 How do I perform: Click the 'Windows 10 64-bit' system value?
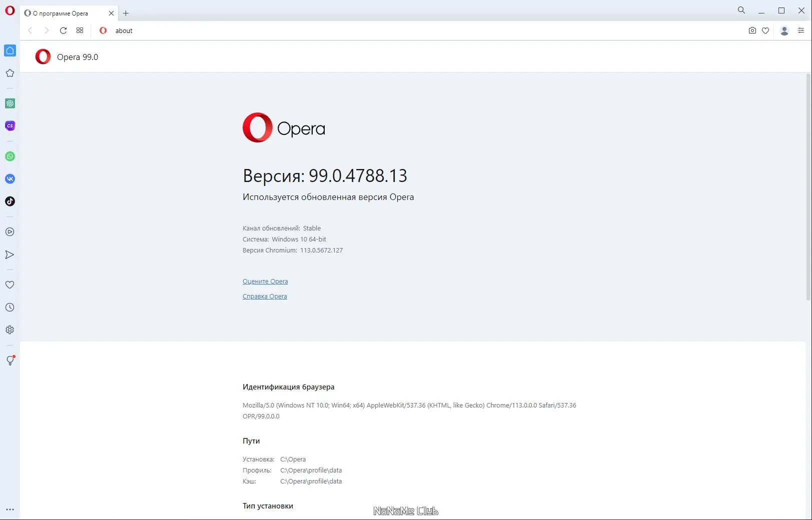pos(299,239)
